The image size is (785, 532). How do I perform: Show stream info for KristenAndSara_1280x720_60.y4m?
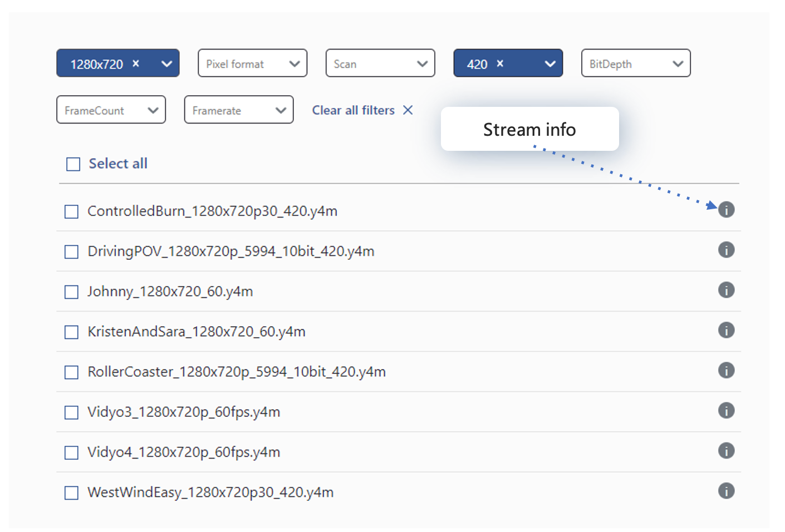(726, 330)
